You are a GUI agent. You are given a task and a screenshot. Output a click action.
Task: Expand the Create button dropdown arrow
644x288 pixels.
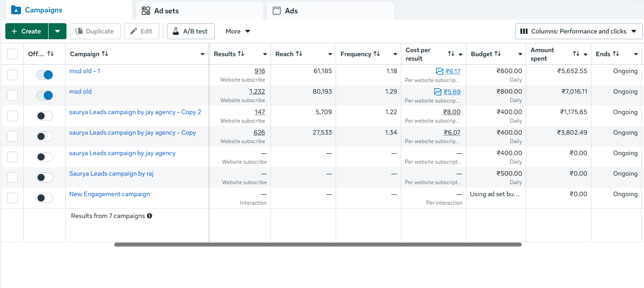58,31
